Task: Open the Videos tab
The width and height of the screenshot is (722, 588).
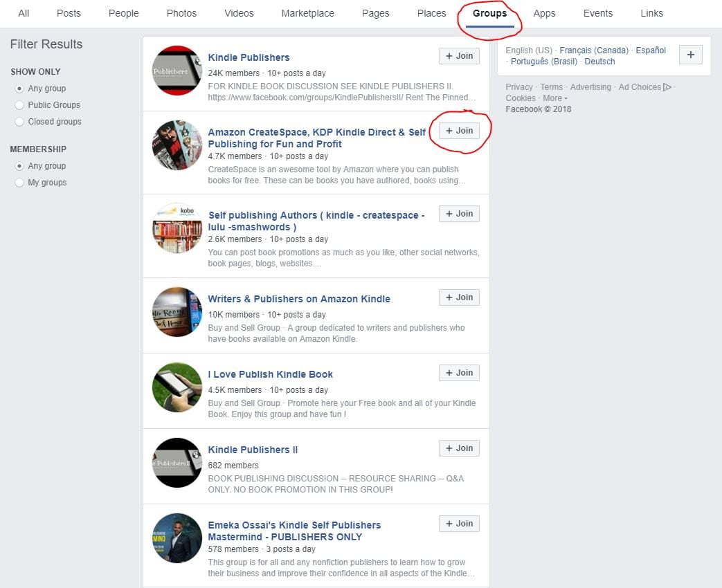Action: point(239,13)
